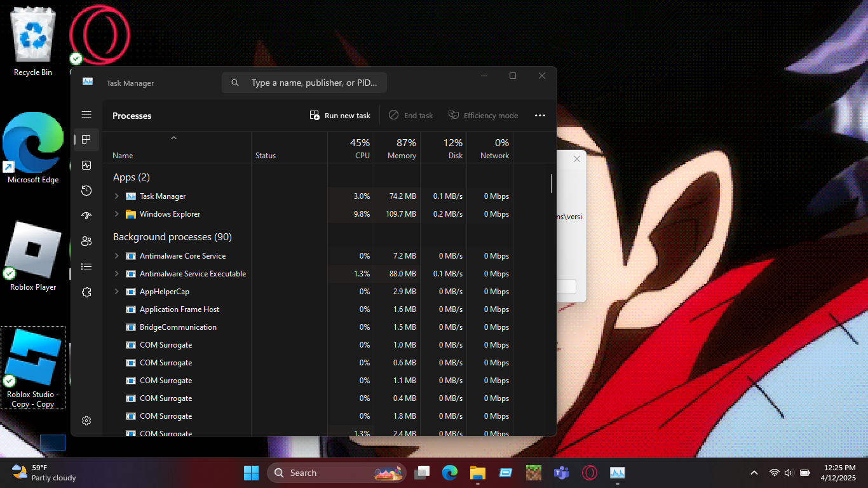868x488 pixels.
Task: Click the Efficiency mode button
Action: [484, 116]
